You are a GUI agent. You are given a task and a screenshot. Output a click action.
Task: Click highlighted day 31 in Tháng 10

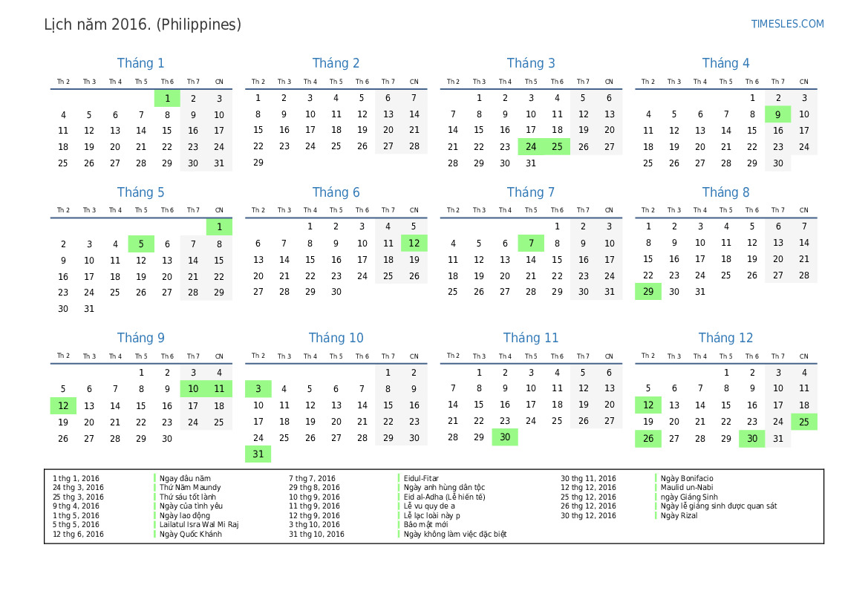(x=258, y=454)
